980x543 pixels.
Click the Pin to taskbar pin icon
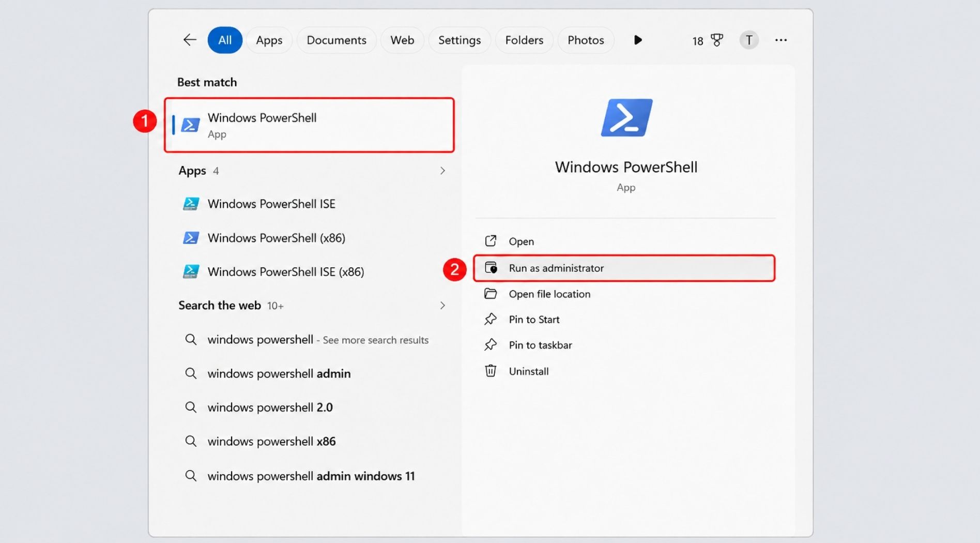(x=491, y=344)
